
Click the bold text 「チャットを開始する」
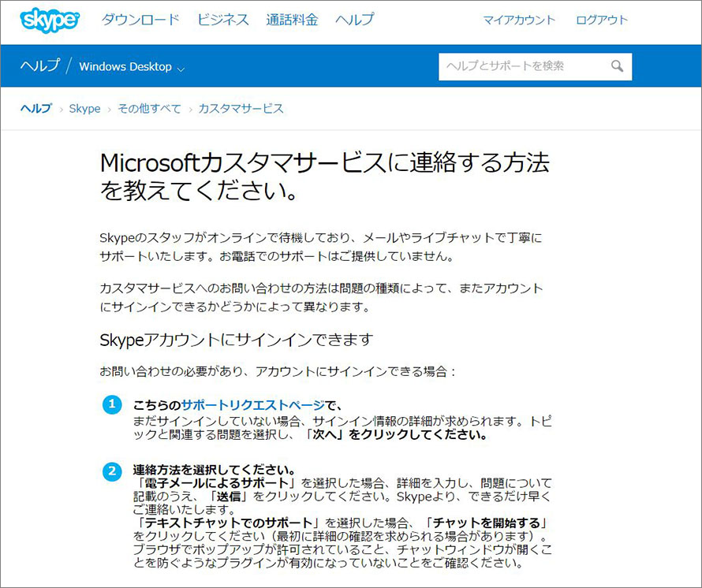point(487,523)
